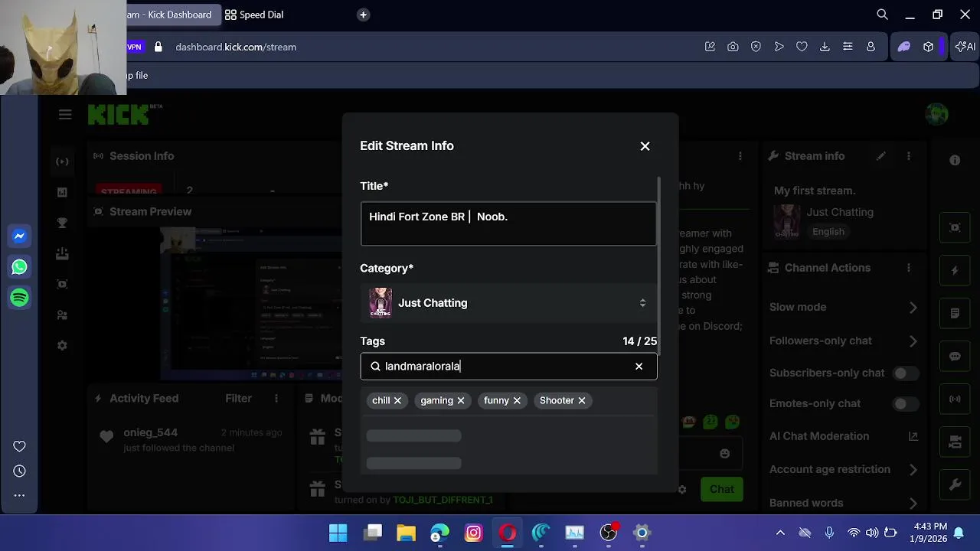Image resolution: width=980 pixels, height=551 pixels.
Task: Open AI Chat Moderation external link
Action: (913, 436)
